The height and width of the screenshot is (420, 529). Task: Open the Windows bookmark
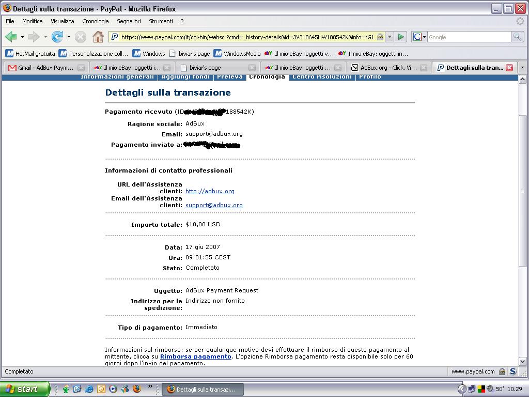[x=149, y=54]
